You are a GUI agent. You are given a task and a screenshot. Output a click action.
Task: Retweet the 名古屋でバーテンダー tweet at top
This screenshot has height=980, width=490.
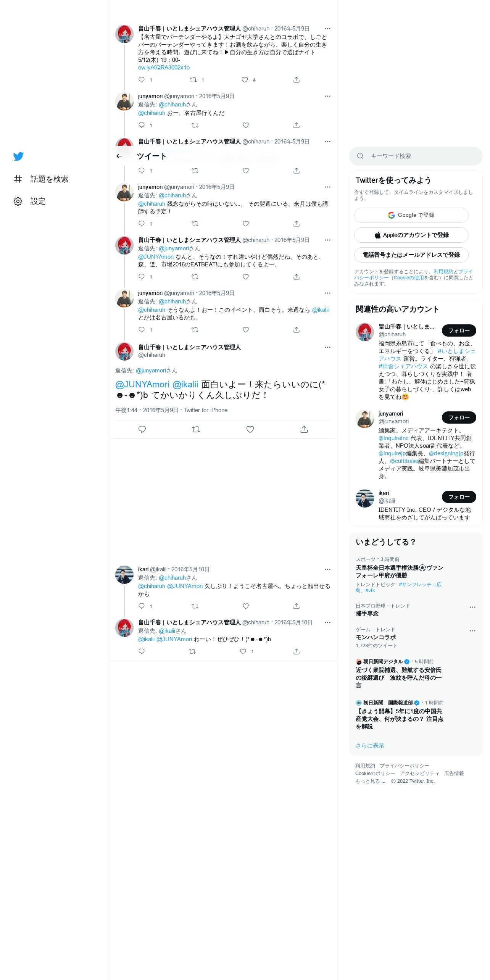click(193, 80)
